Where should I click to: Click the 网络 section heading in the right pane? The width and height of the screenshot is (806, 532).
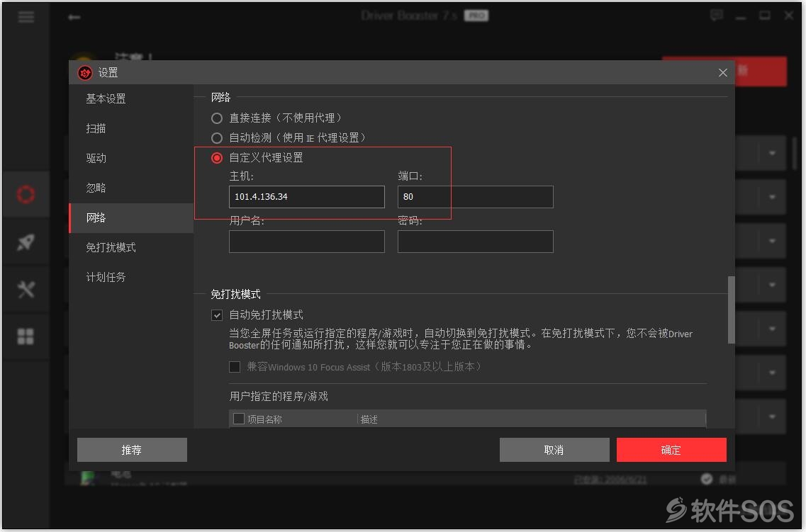point(221,98)
